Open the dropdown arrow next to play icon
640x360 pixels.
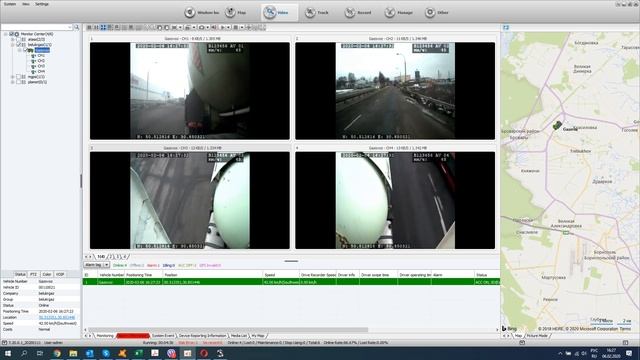(229, 27)
